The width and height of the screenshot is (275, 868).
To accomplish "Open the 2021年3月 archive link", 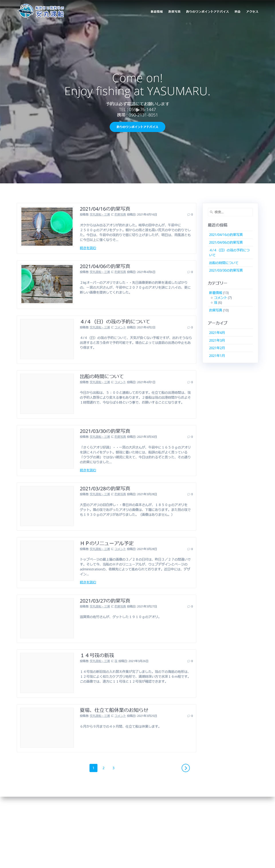I will tap(217, 340).
